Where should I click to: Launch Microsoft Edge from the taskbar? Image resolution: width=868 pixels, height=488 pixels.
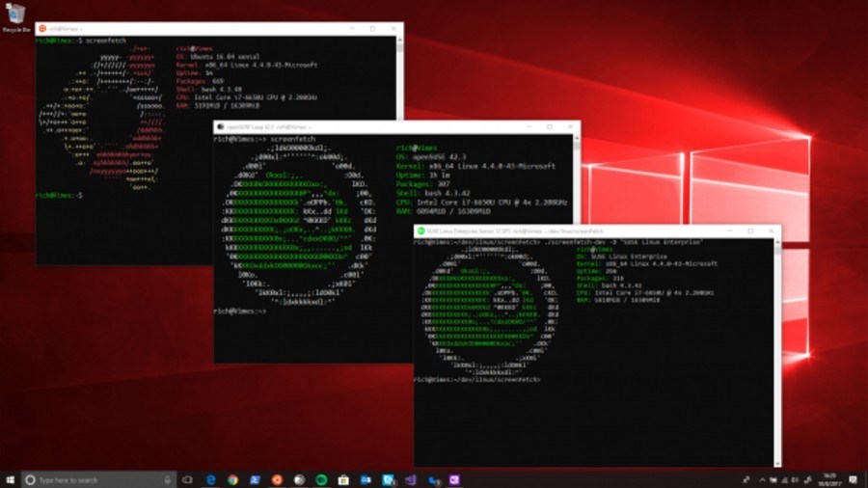[x=211, y=479]
